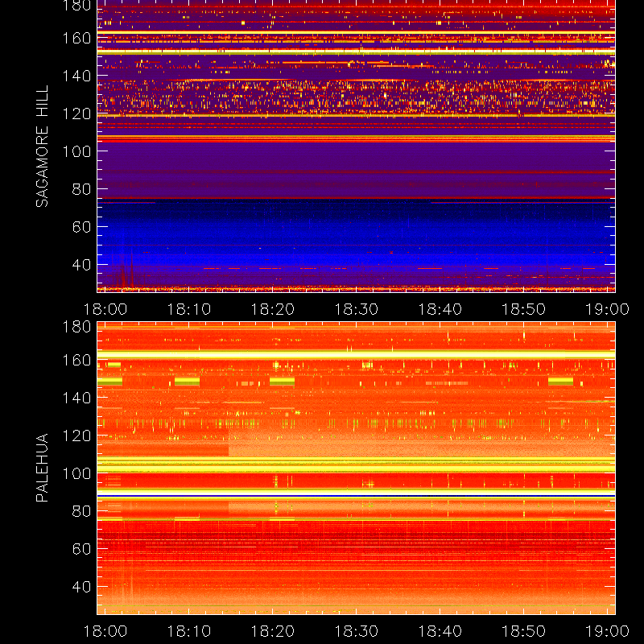The width and height of the screenshot is (644, 644).
Task: Click 19:00 time label under Sagamore Hill plot
Action: (x=607, y=309)
